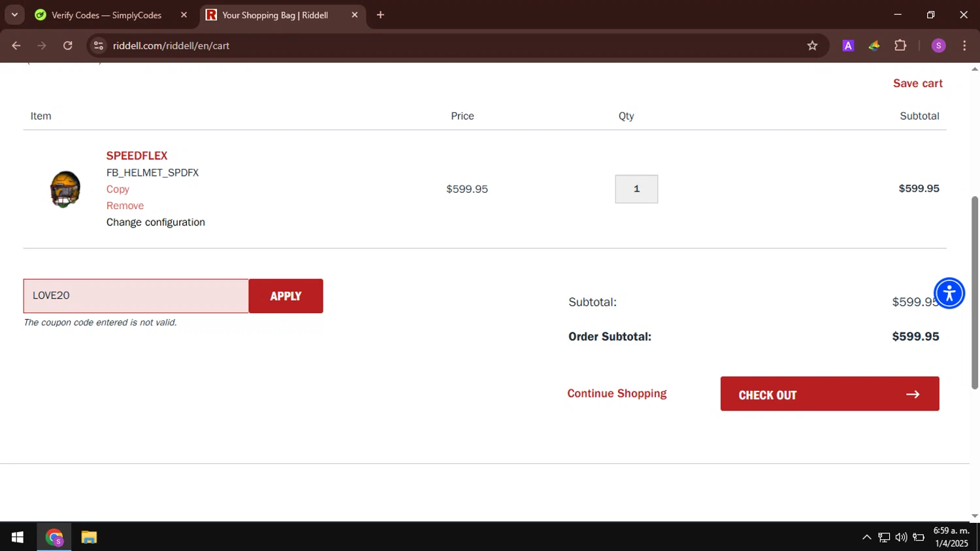The height and width of the screenshot is (551, 980).
Task: Switch to Verify Codes SimplyCodes tab
Action: 106,15
